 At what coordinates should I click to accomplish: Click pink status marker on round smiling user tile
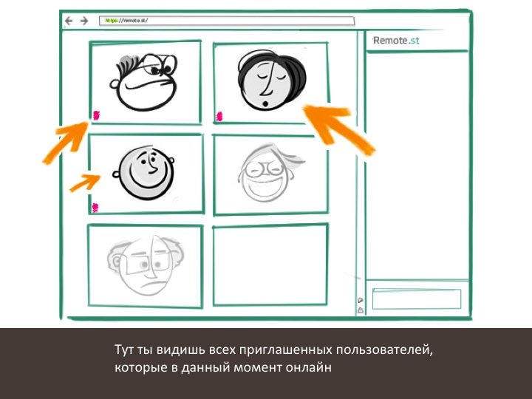tap(95, 207)
